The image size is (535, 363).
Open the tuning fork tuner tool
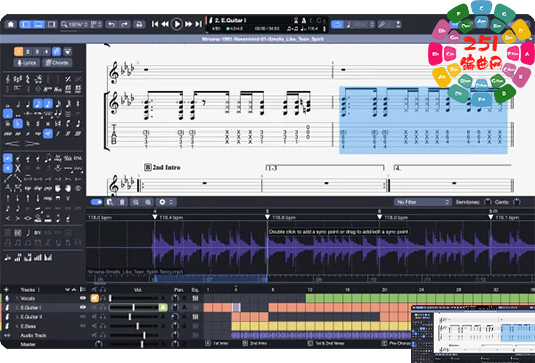[382, 24]
